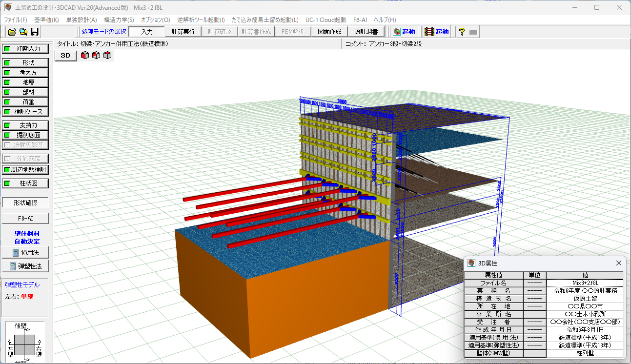This screenshot has height=364, width=631.
Task: Launch the tool with green-red globe icon
Action: pyautogui.click(x=404, y=32)
